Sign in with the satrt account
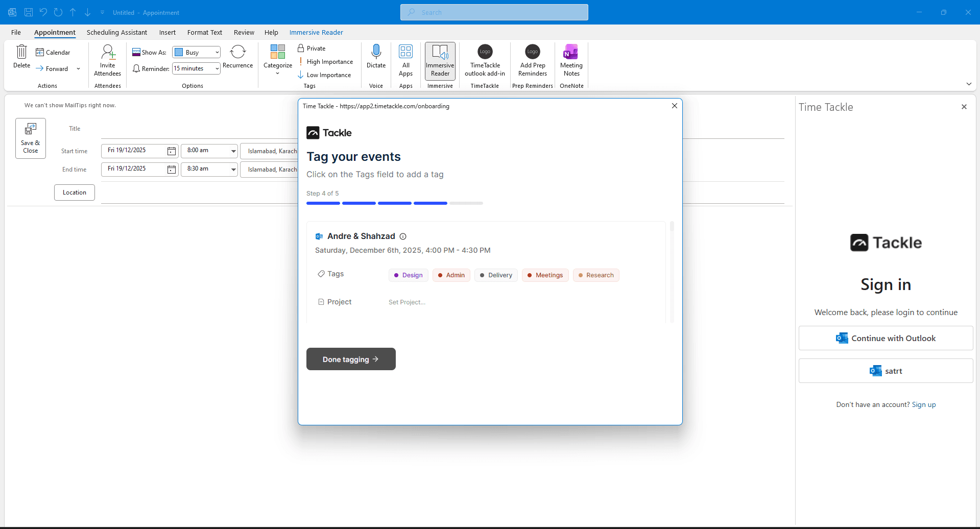980x529 pixels. click(x=886, y=371)
